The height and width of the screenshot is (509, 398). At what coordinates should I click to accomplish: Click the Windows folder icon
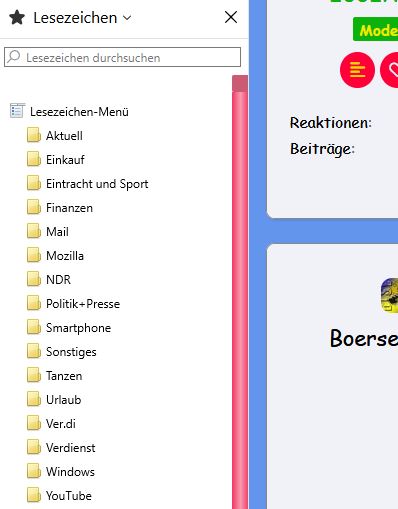click(x=34, y=471)
